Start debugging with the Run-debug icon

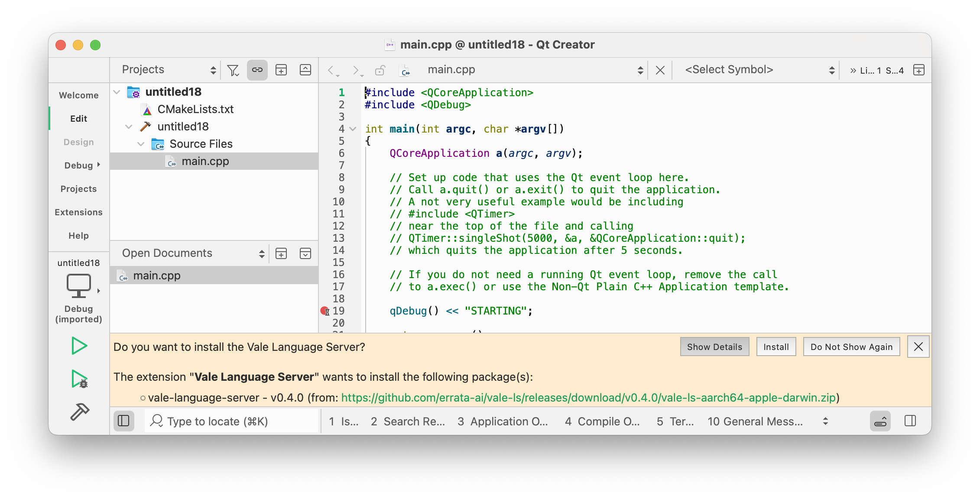click(79, 379)
